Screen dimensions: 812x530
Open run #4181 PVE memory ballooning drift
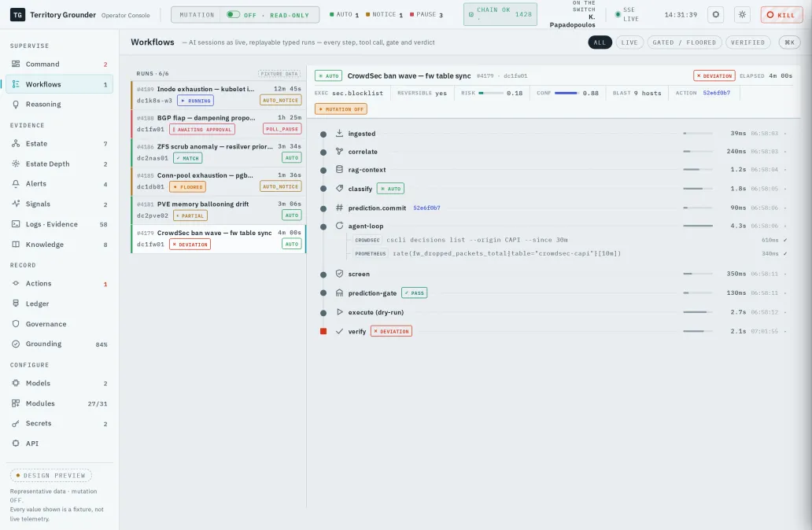[x=219, y=210]
